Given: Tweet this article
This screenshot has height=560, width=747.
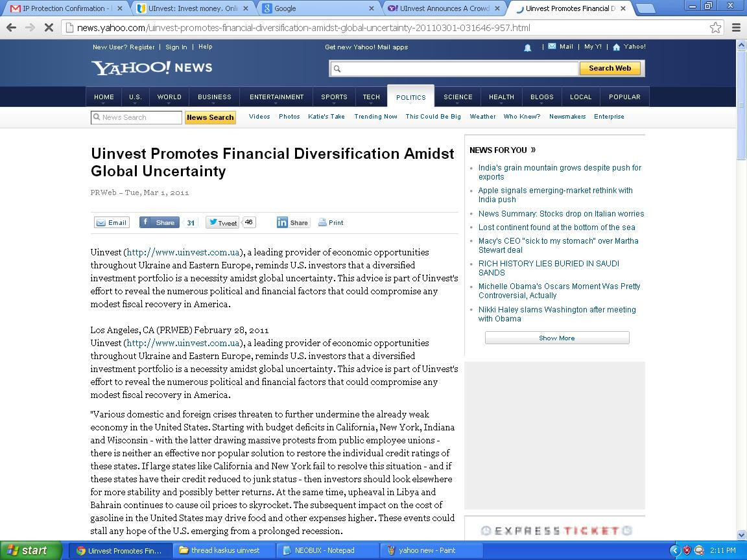Looking at the screenshot, I should click(222, 222).
